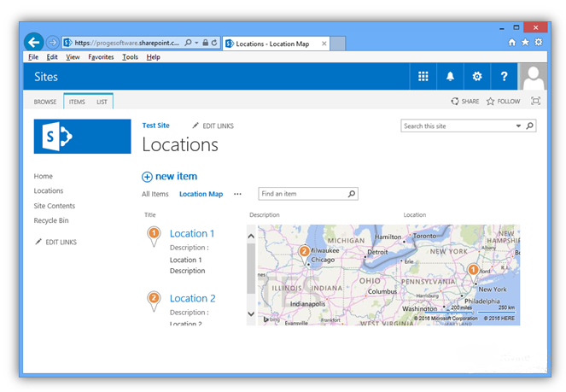
Task: Open the File menu
Action: click(33, 57)
